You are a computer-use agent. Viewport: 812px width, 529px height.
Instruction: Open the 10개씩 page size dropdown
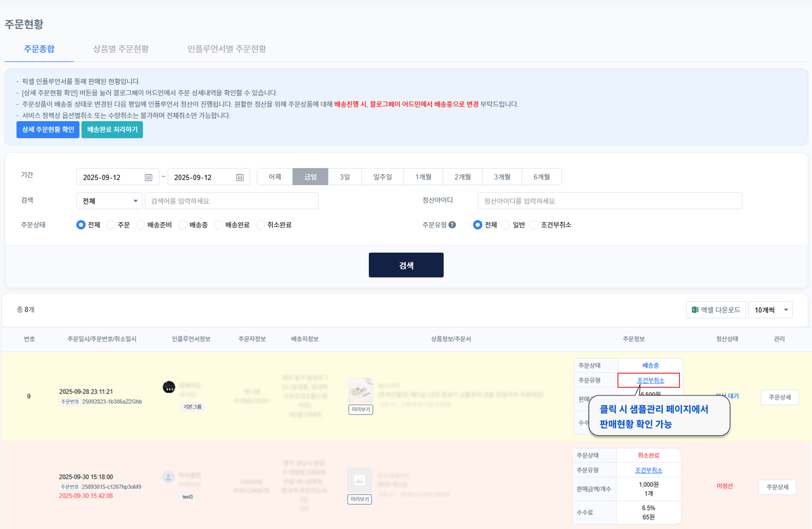pyautogui.click(x=770, y=310)
